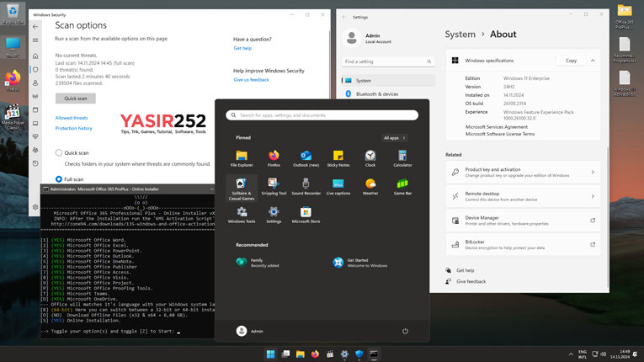Open Microsoft Software License Terms link
The width and height of the screenshot is (644, 362).
point(500,134)
